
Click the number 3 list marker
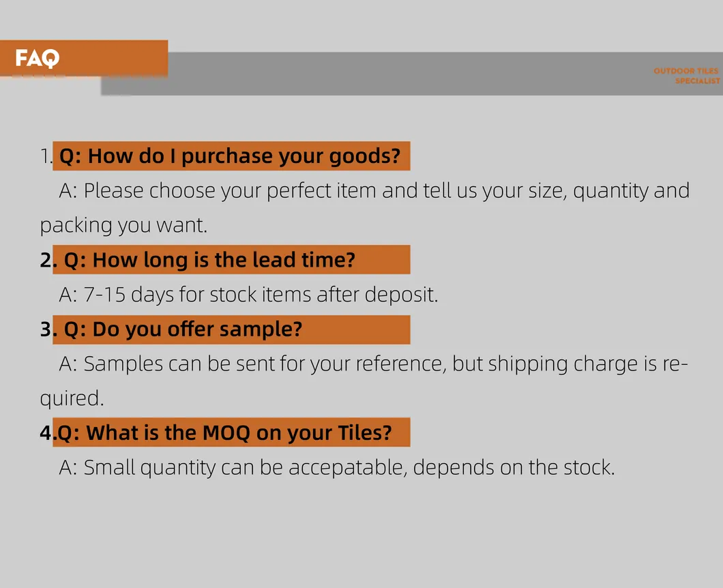pos(45,329)
